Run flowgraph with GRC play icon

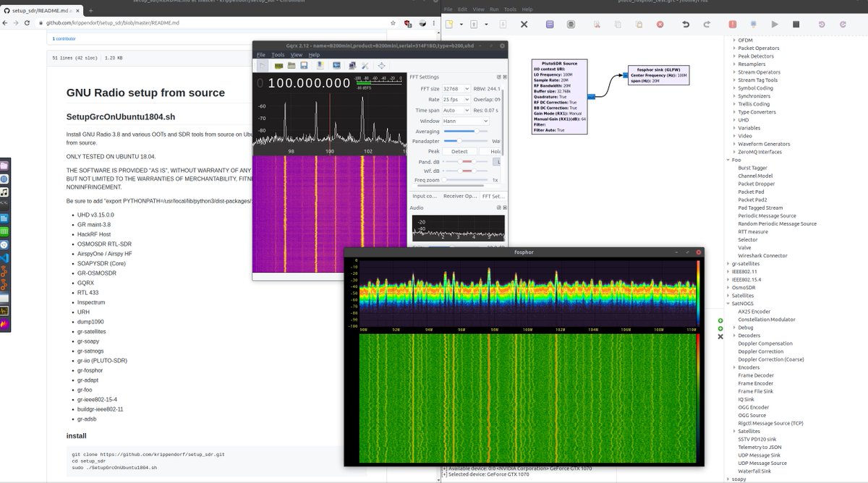click(775, 24)
